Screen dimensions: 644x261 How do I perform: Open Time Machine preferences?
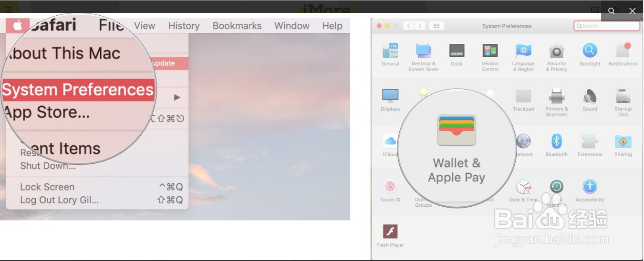pos(556,192)
